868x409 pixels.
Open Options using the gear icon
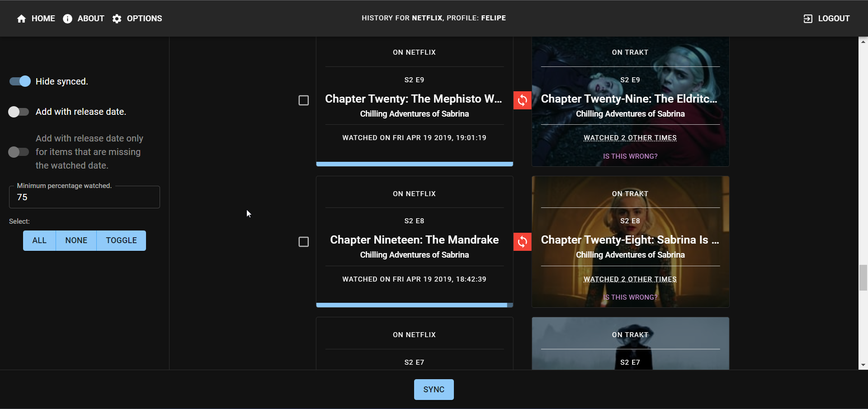click(x=116, y=19)
